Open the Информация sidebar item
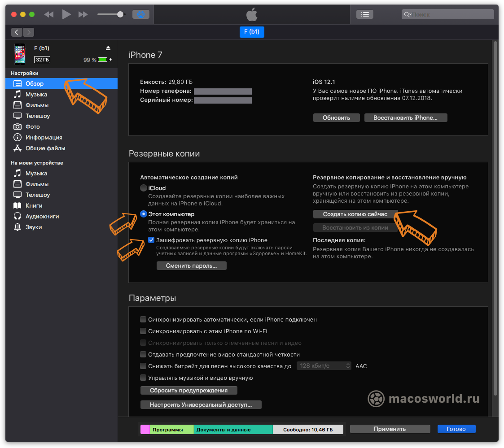The width and height of the screenshot is (504, 448). click(x=61, y=138)
